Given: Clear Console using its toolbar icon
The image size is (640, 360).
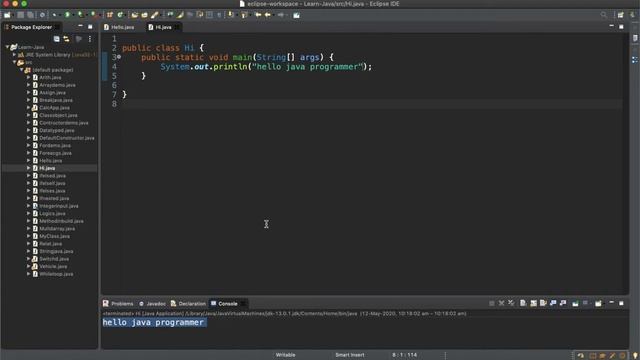Looking at the screenshot, I should click(523, 303).
